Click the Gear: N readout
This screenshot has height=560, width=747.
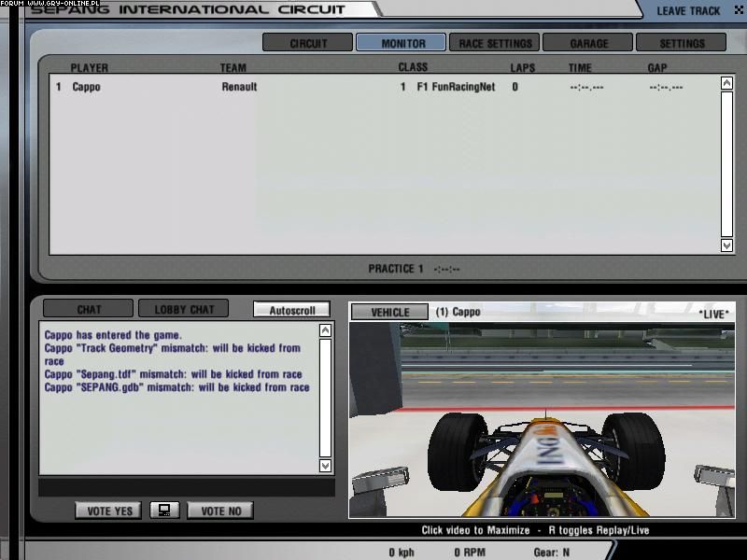point(551,553)
